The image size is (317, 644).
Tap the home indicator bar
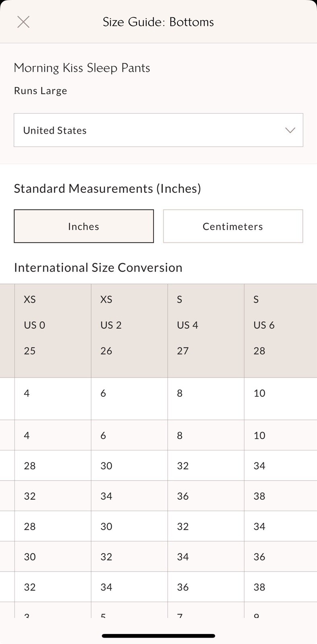click(x=158, y=636)
